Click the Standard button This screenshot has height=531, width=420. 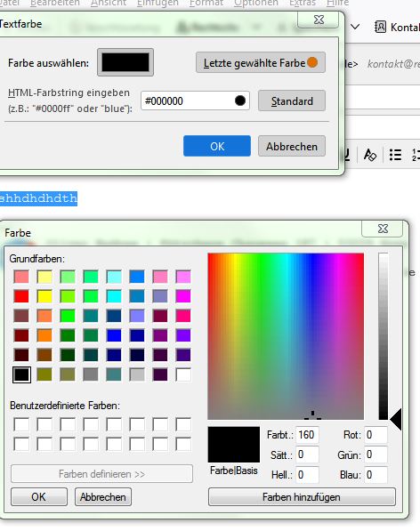292,101
